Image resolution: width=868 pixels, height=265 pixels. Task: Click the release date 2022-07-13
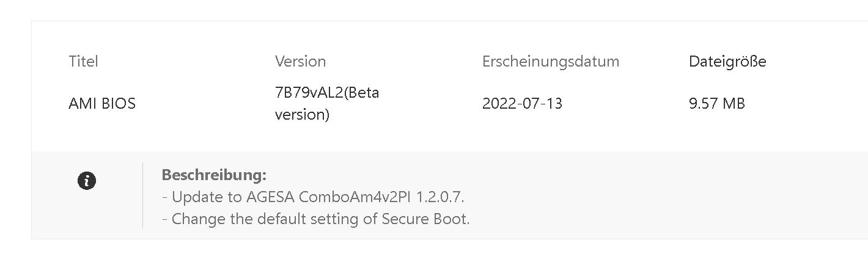pos(522,104)
